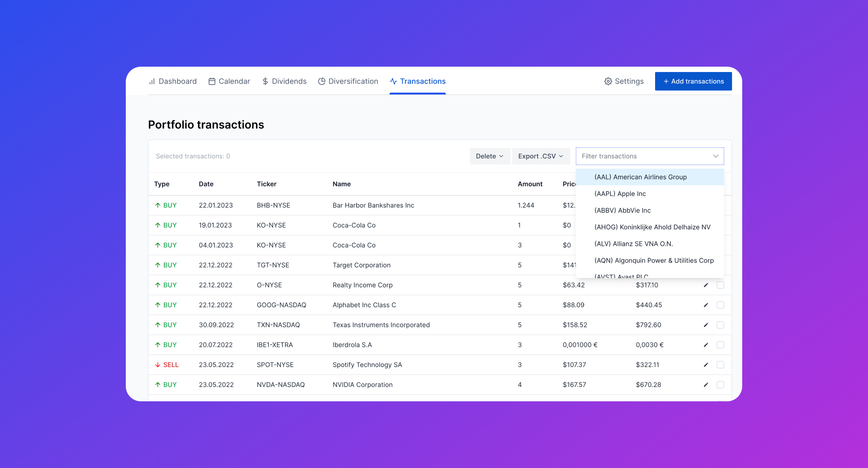Viewport: 868px width, 468px height.
Task: Open Settings via the gear icon
Action: click(x=608, y=81)
